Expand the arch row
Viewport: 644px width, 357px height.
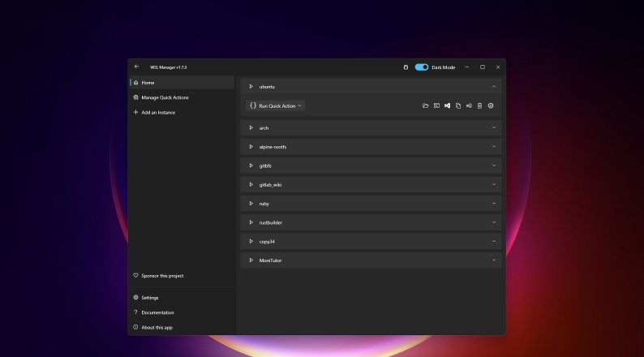coord(494,127)
